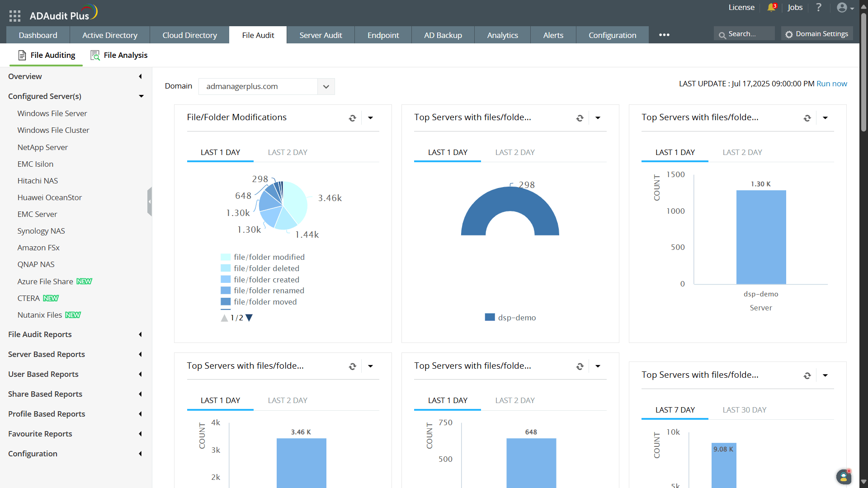868x488 pixels.
Task: Click the next page arrow in the pie legend
Action: point(249,318)
